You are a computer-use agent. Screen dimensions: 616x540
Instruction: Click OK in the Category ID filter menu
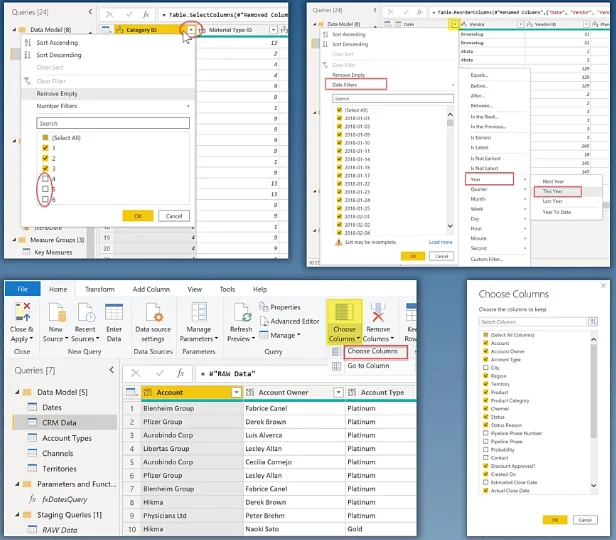pos(138,216)
